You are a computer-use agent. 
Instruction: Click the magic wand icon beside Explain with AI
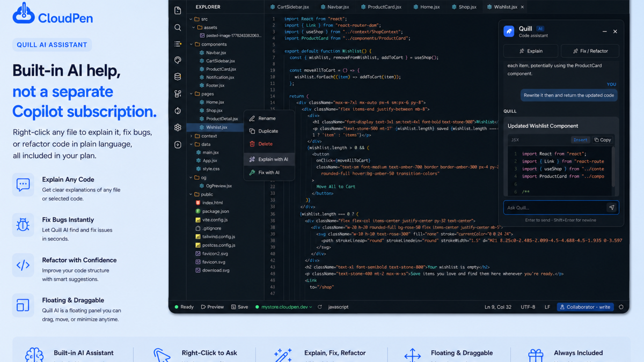[x=252, y=159]
